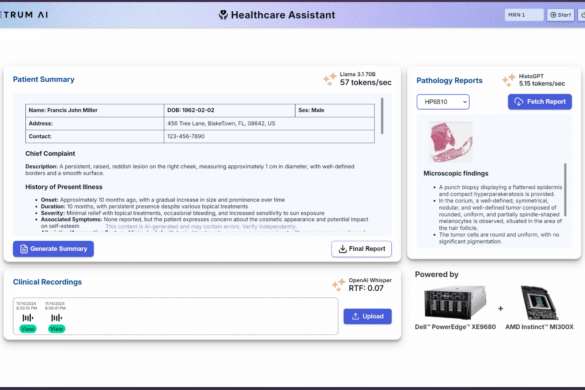Click the DOB: 1962-02-02 cell

(229, 110)
